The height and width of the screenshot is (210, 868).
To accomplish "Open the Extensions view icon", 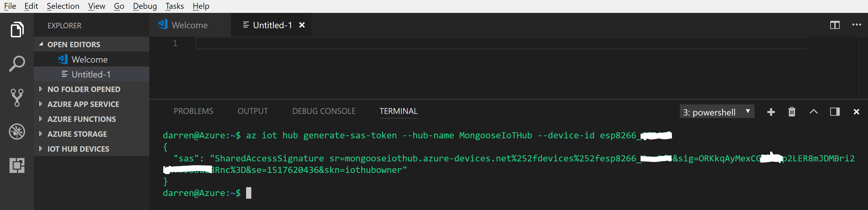I will [x=17, y=165].
